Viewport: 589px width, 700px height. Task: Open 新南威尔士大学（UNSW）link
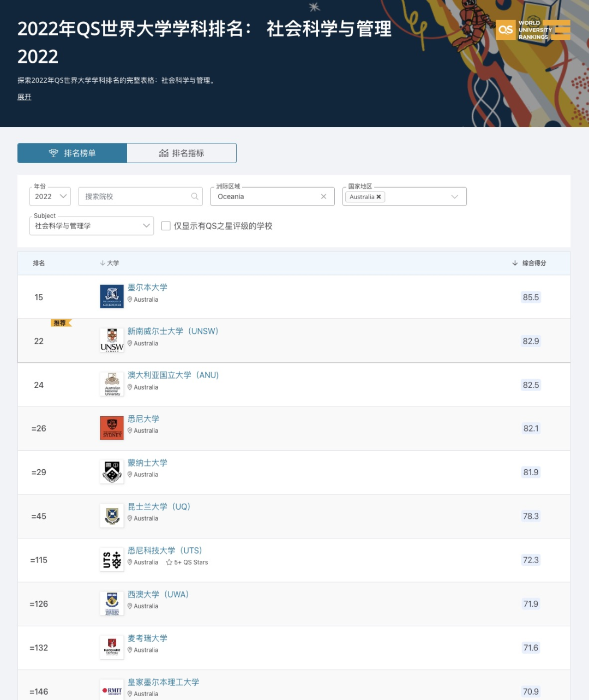[x=173, y=331]
